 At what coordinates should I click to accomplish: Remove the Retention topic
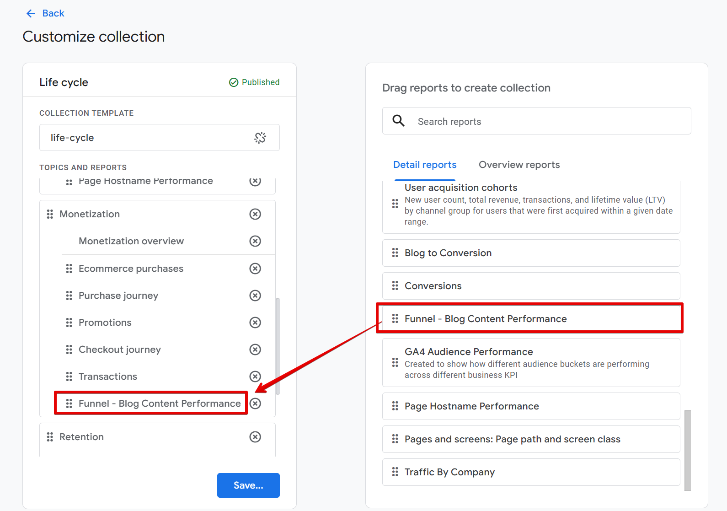(x=255, y=437)
